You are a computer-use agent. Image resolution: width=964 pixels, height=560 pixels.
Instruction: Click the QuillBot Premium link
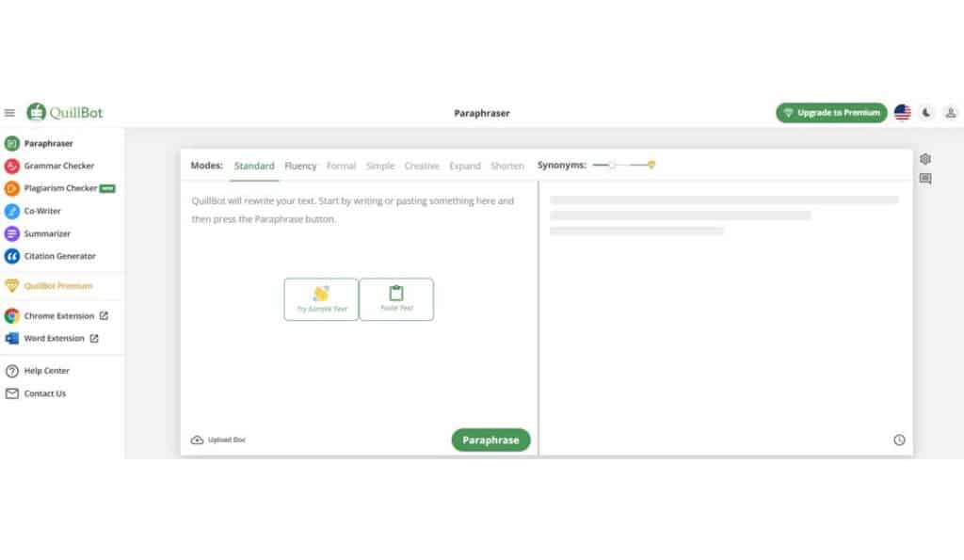tap(58, 286)
